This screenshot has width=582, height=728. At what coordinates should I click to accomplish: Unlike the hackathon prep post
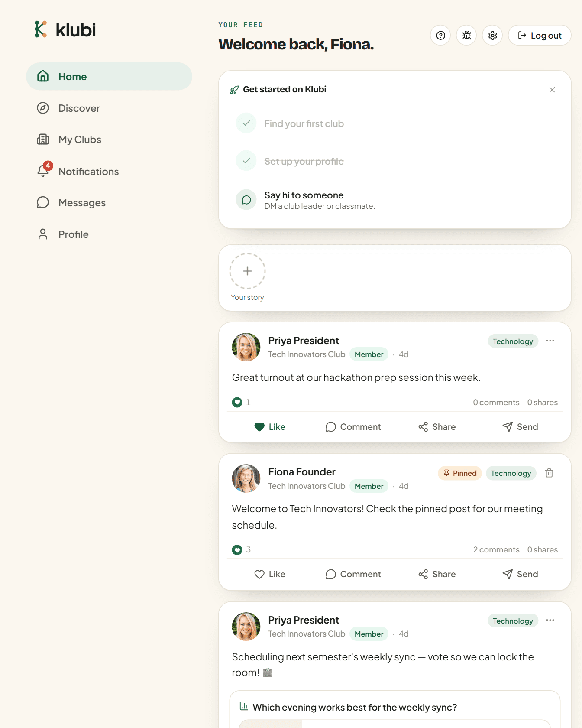pos(270,427)
